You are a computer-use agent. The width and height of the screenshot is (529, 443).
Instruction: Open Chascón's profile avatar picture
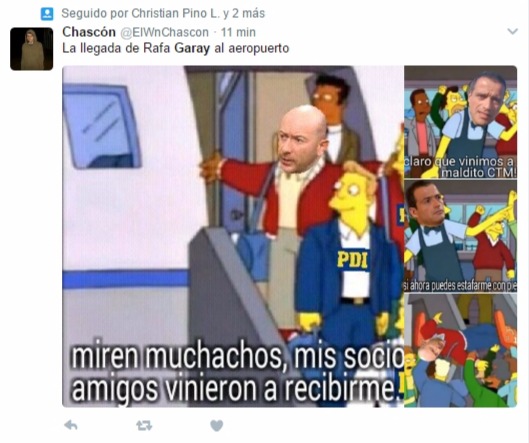pos(31,49)
